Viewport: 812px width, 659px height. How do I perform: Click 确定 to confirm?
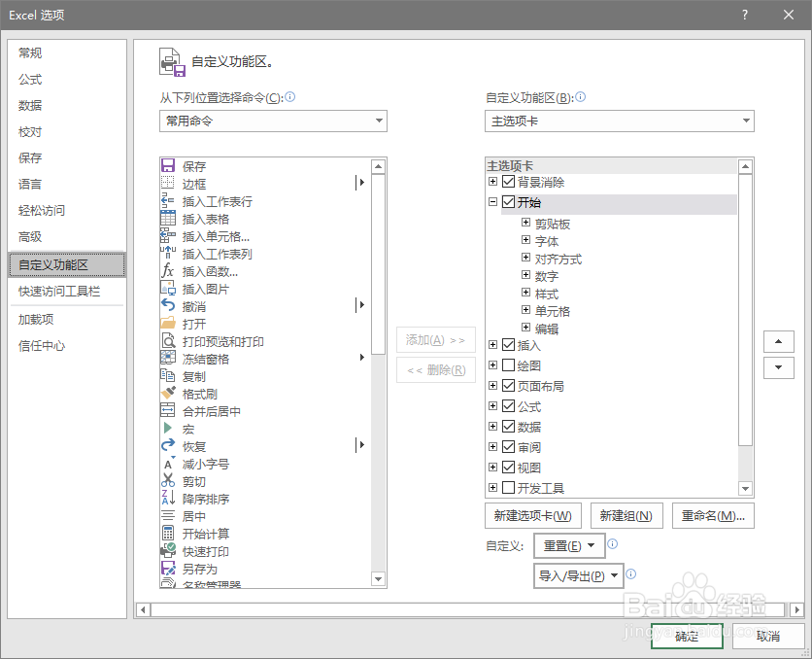[x=687, y=636]
